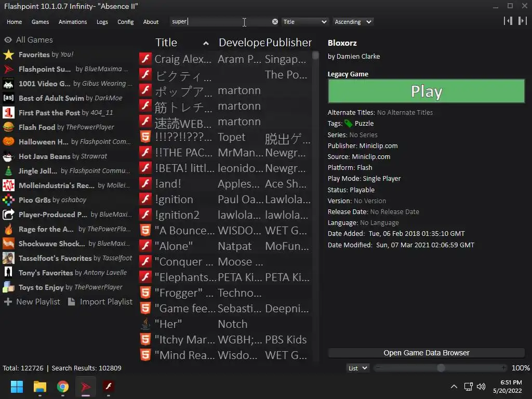Select Tasselfoot's Favorites avatar icon

tap(8, 258)
